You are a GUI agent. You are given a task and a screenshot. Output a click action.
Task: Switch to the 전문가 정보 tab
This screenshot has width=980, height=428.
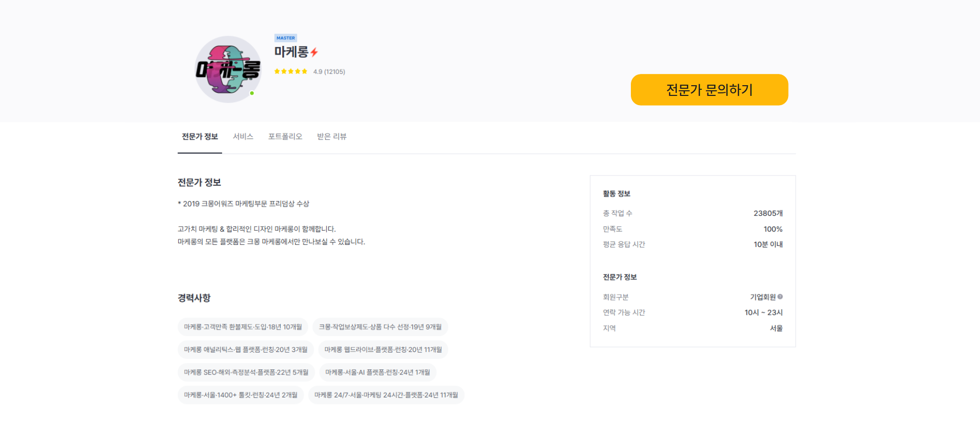[x=200, y=137]
